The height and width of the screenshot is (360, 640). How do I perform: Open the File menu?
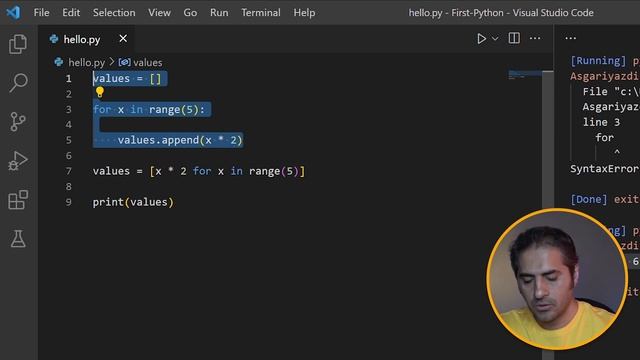[x=41, y=13]
